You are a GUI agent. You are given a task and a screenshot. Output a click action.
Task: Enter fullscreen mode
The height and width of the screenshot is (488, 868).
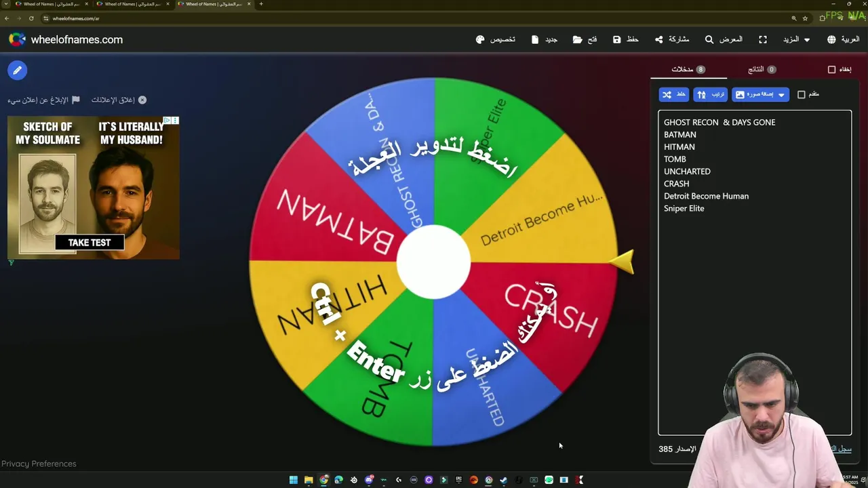pos(763,39)
